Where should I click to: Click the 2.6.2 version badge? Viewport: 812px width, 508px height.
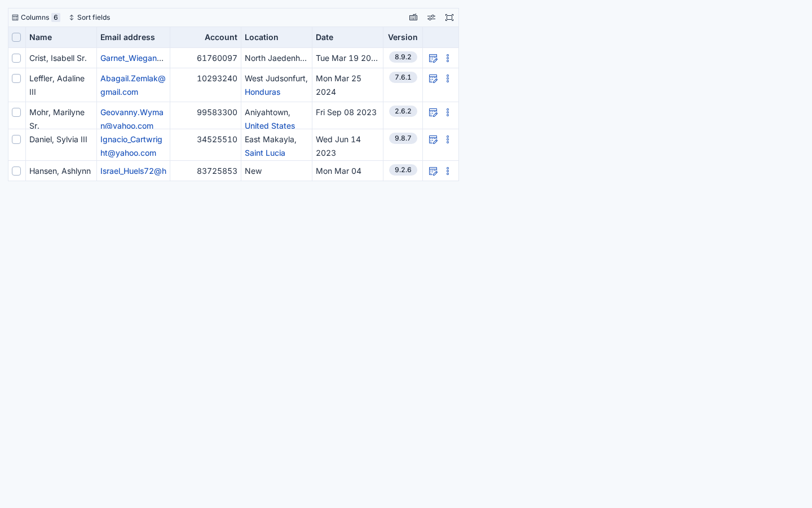click(x=403, y=111)
